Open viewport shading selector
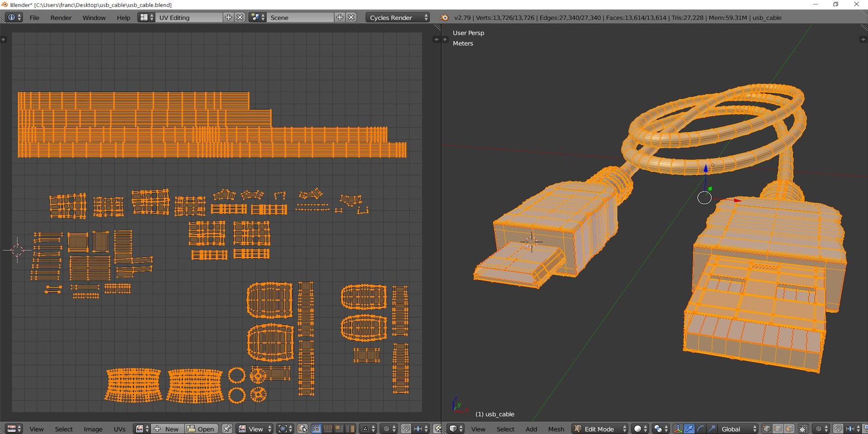This screenshot has width=868, height=434. coord(640,429)
